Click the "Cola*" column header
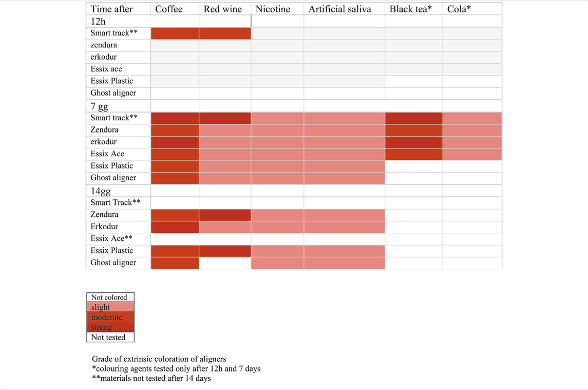The width and height of the screenshot is (588, 390). click(x=459, y=9)
